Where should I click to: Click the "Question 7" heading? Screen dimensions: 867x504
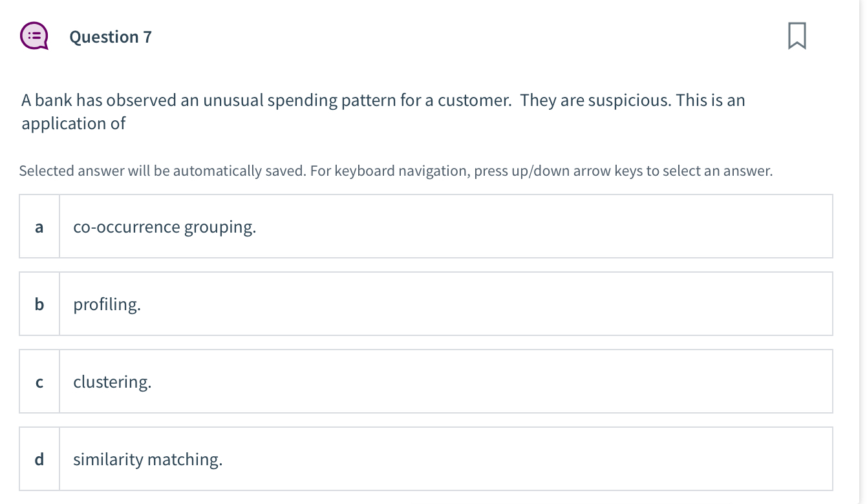click(x=111, y=37)
